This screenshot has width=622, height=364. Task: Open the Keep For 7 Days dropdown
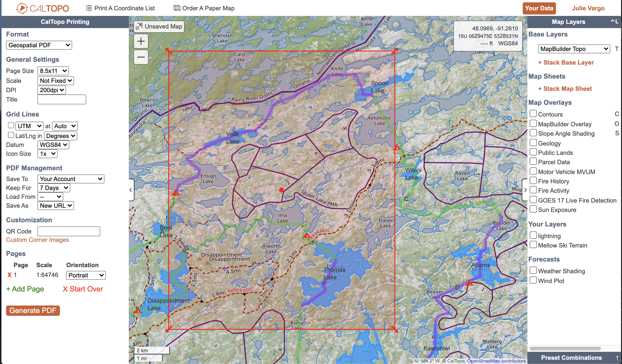(54, 188)
